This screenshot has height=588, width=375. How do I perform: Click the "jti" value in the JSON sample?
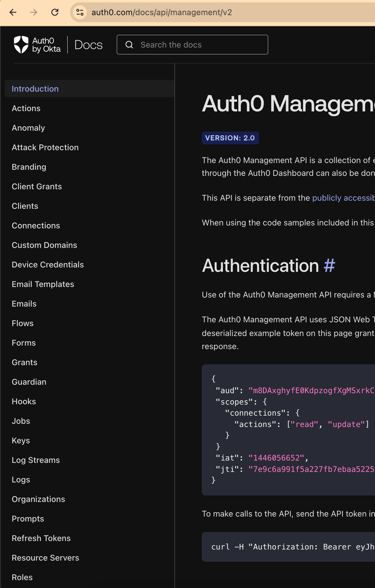[311, 469]
